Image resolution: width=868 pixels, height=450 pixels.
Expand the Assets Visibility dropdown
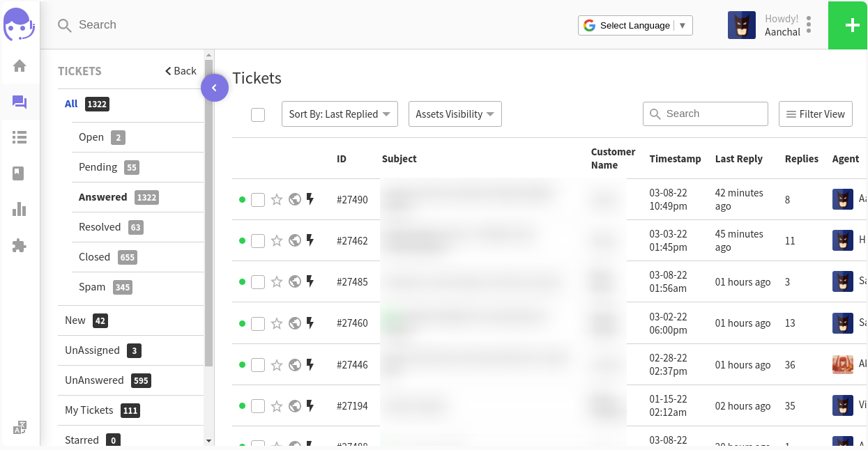point(455,114)
